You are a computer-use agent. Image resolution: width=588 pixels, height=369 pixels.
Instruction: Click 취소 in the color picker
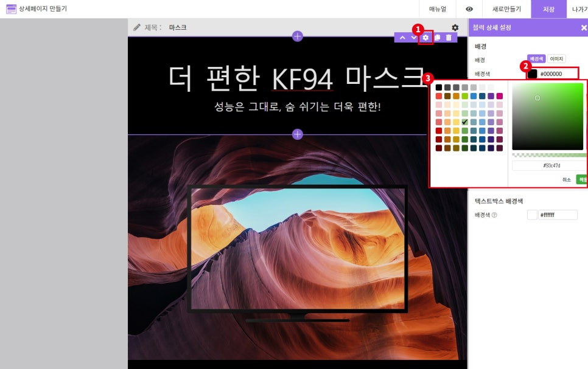(566, 180)
